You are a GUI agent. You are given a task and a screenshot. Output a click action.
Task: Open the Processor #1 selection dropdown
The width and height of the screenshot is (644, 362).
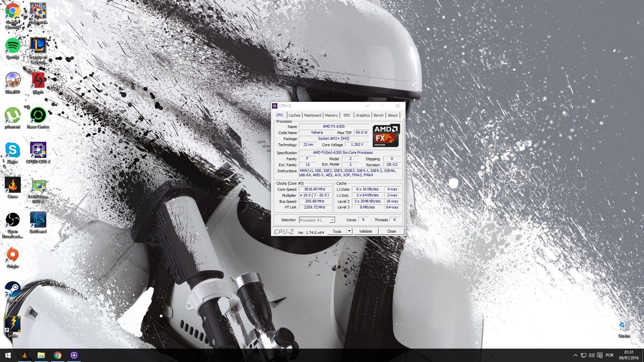[317, 220]
